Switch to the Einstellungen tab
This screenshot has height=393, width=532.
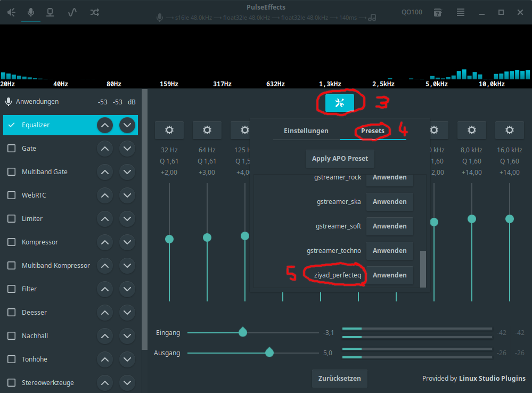pos(306,131)
